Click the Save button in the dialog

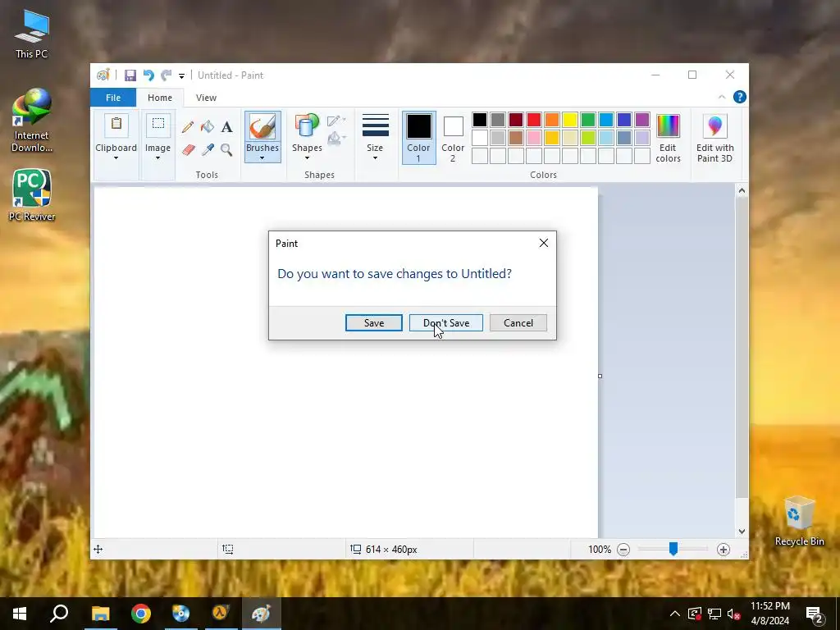click(373, 322)
